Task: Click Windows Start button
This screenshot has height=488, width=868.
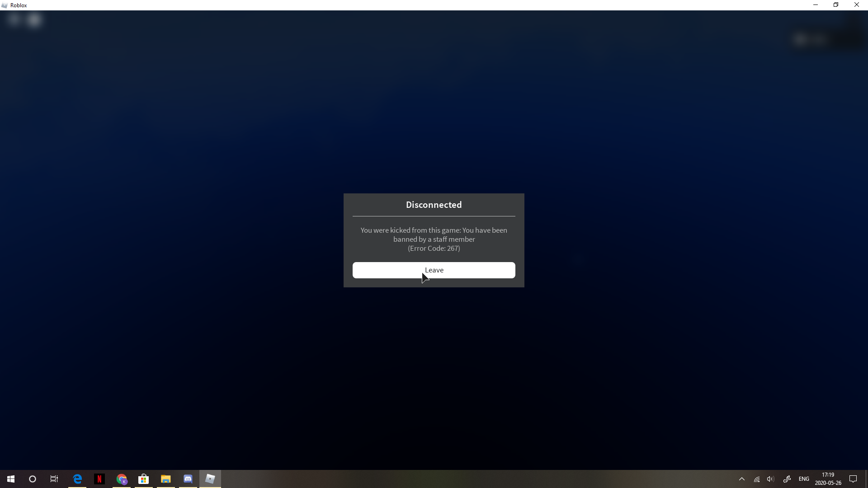Action: (11, 479)
